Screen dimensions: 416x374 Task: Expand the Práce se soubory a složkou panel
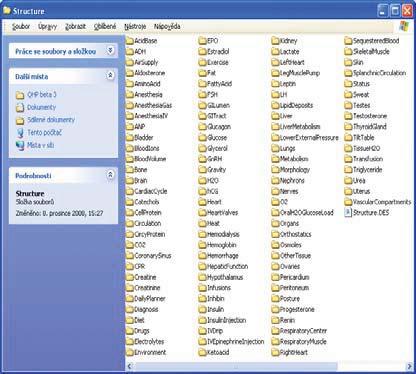pyautogui.click(x=110, y=51)
